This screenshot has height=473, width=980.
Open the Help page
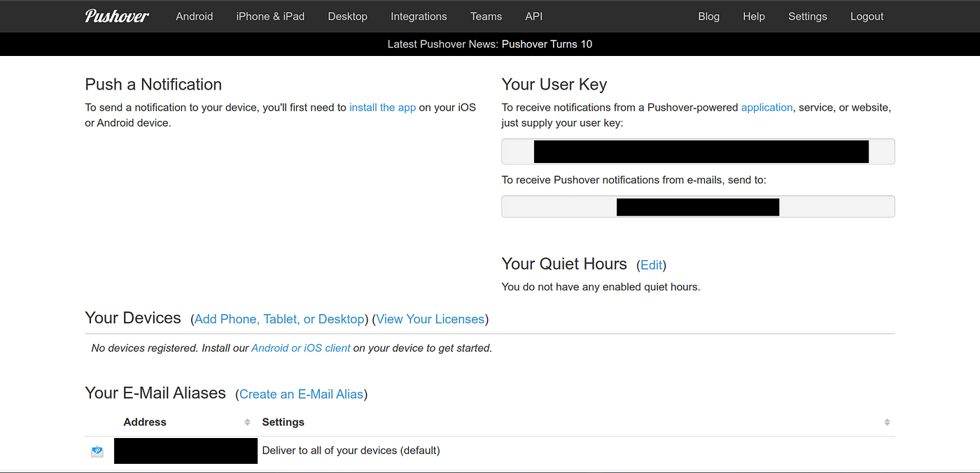point(754,16)
